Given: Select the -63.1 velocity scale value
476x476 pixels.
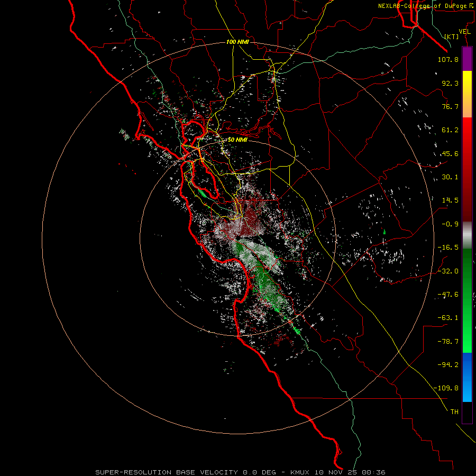Looking at the screenshot, I should coord(448,318).
